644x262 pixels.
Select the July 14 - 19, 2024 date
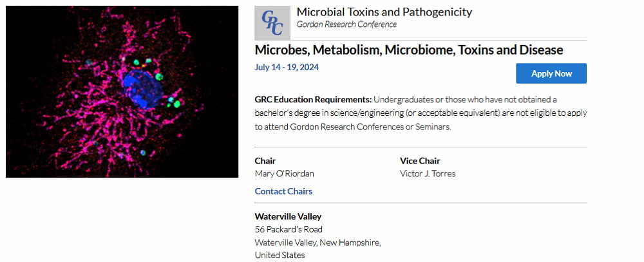[287, 68]
